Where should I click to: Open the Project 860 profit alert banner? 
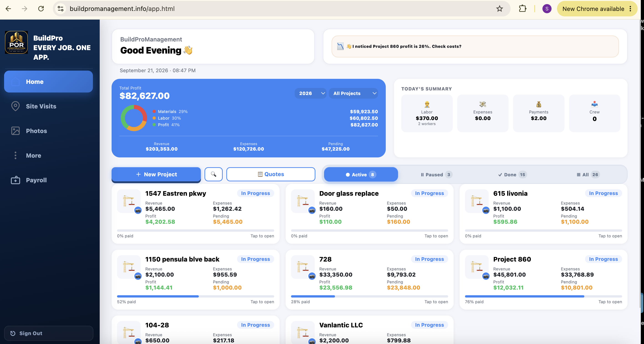[475, 46]
